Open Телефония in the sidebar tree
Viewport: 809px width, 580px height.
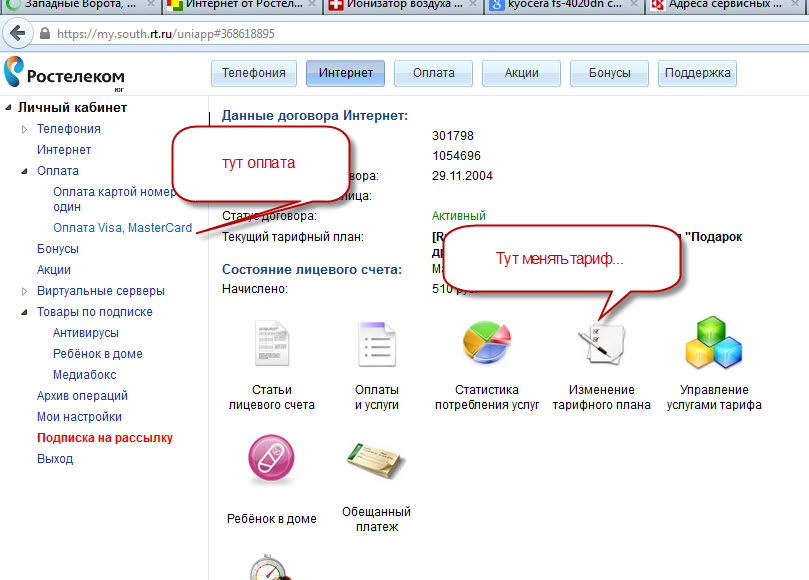tap(69, 129)
